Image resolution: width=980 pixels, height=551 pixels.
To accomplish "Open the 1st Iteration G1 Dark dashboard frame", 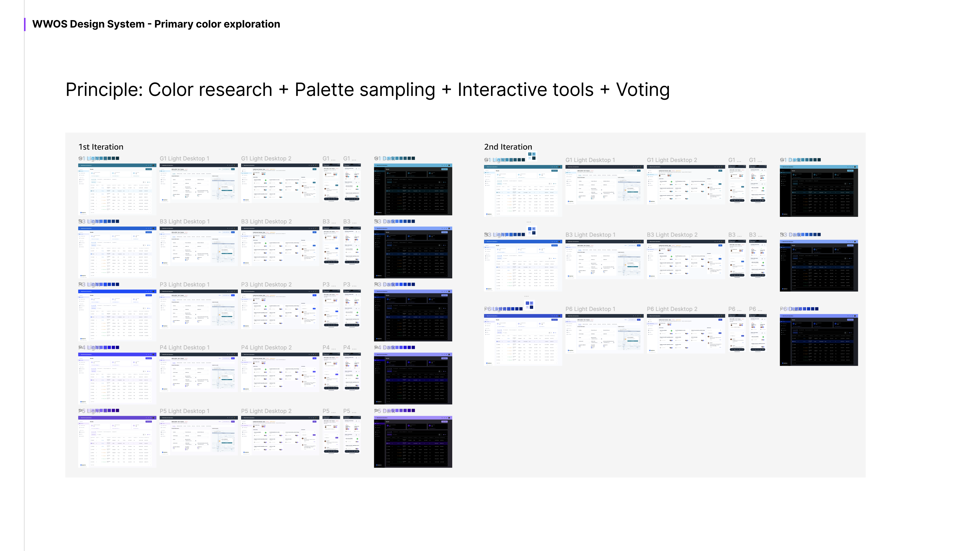I will point(413,189).
